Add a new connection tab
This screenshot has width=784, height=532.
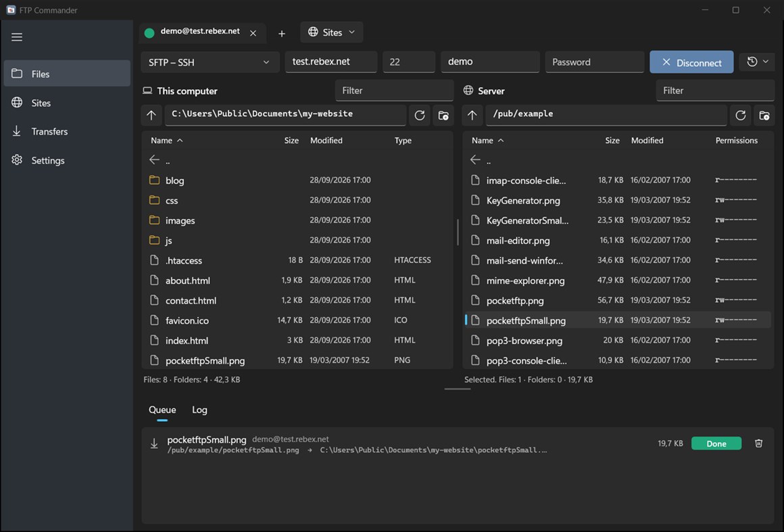(x=282, y=33)
